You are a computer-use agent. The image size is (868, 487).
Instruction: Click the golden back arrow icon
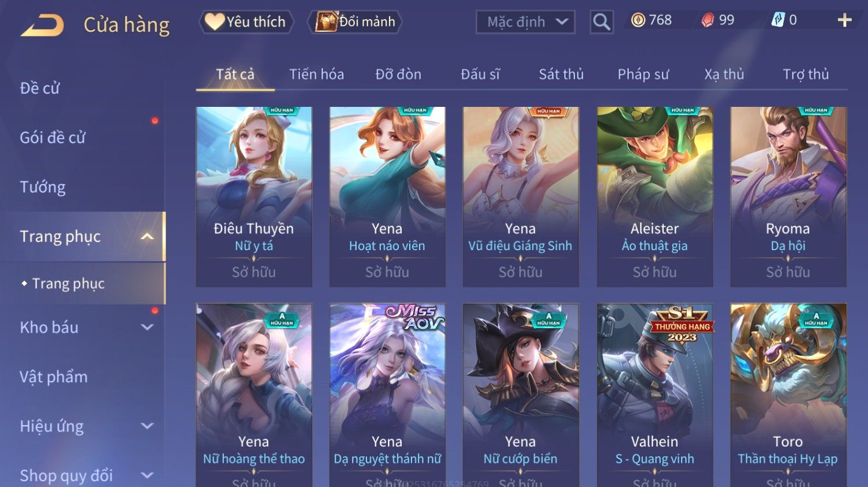[x=42, y=25]
